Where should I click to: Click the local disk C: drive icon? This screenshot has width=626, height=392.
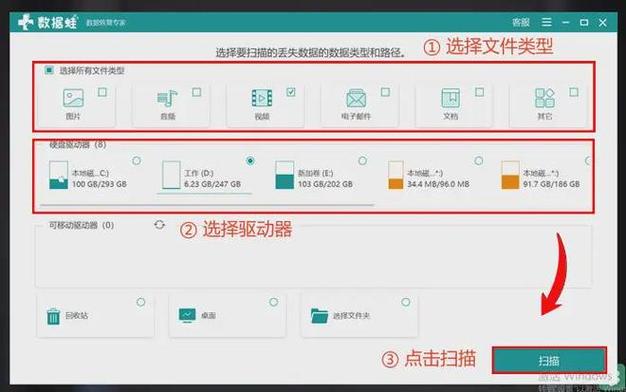(x=58, y=175)
